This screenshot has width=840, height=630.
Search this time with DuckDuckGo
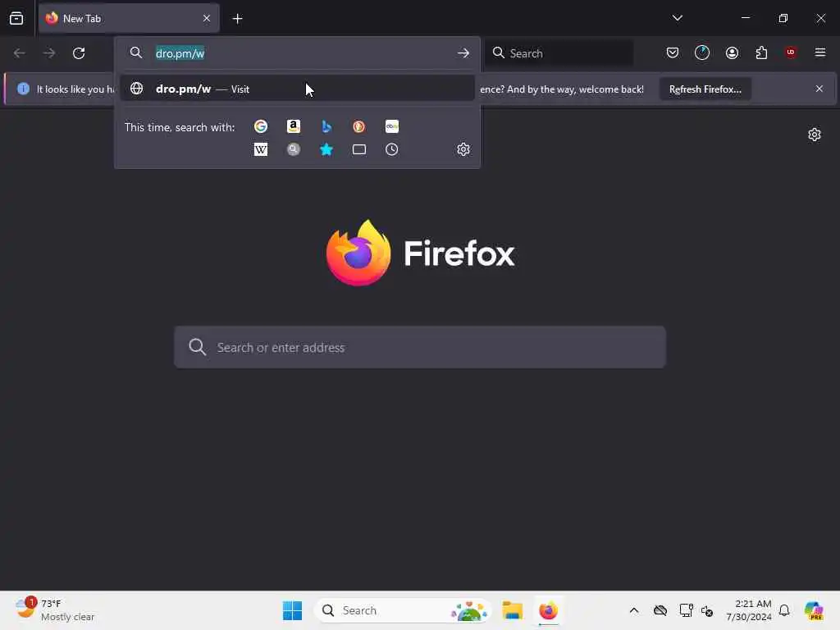click(x=359, y=126)
